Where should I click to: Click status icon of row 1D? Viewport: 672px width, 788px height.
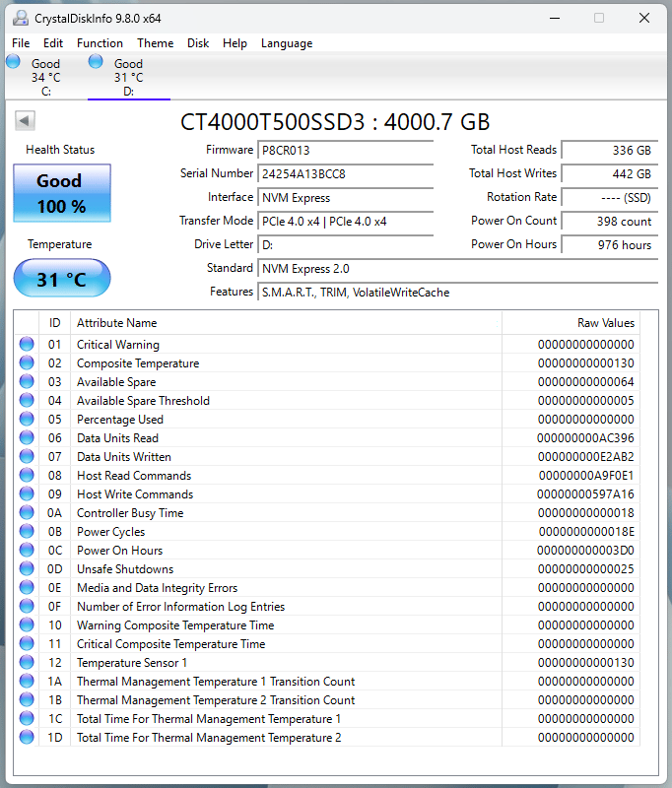point(27,737)
